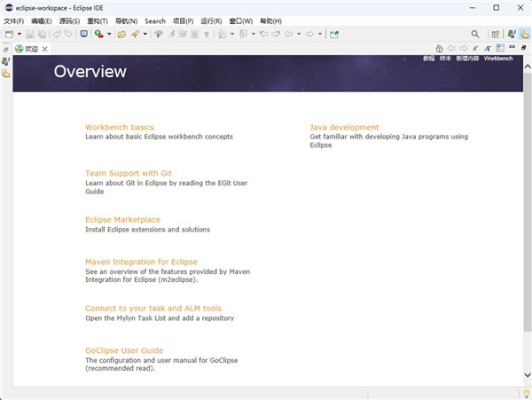Click the Open Type folder icon
This screenshot has width=532, height=400.
(x=121, y=34)
